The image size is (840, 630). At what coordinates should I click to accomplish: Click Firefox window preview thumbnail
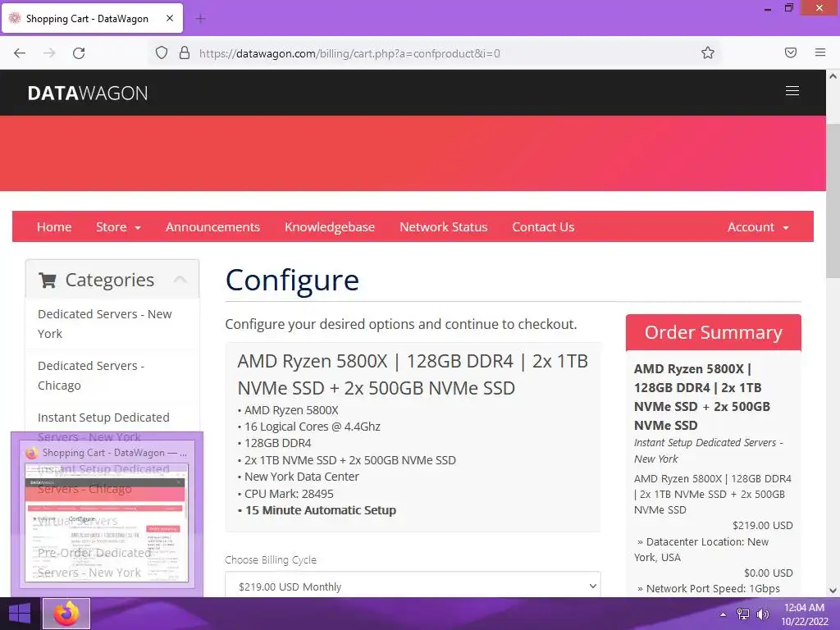[107, 523]
